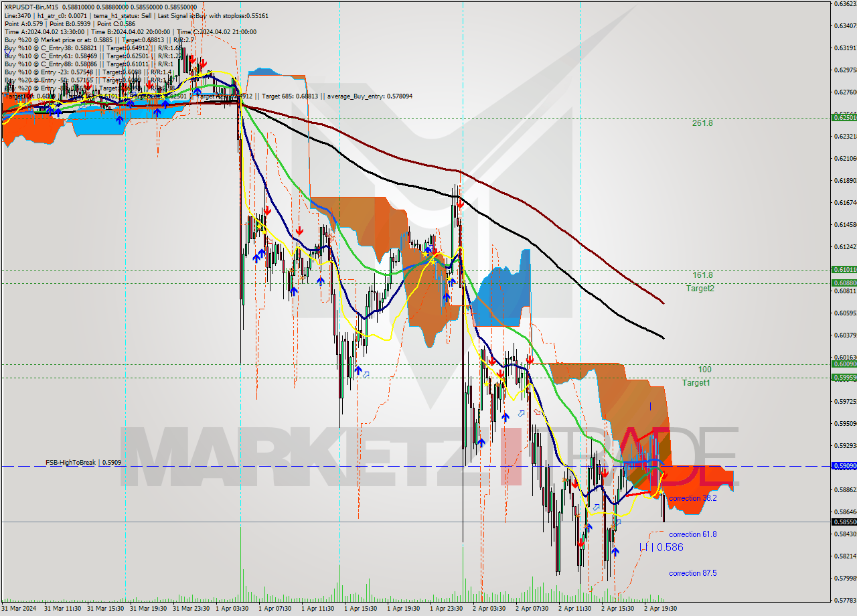
Task: Click the '1 Apr 07:30' time axis label
Action: [x=276, y=609]
